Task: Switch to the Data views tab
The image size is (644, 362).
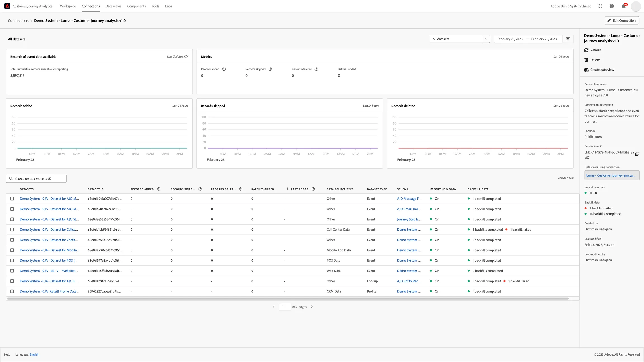Action: [113, 6]
